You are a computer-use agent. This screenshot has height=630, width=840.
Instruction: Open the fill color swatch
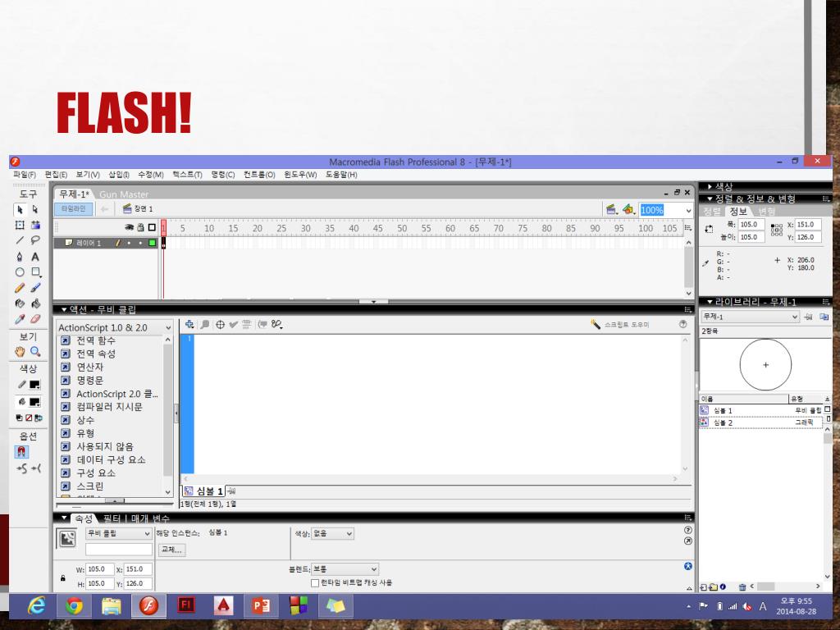coord(34,402)
